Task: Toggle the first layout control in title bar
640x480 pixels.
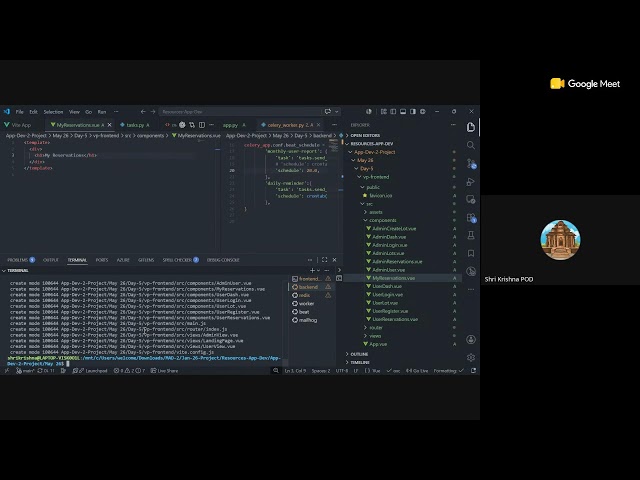Action: click(383, 111)
